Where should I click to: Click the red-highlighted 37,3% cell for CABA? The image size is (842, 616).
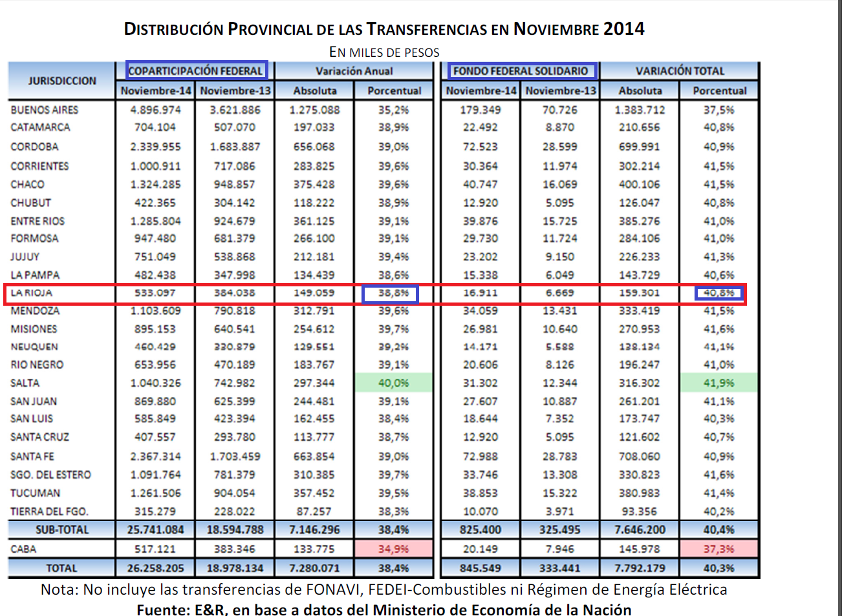pyautogui.click(x=718, y=549)
